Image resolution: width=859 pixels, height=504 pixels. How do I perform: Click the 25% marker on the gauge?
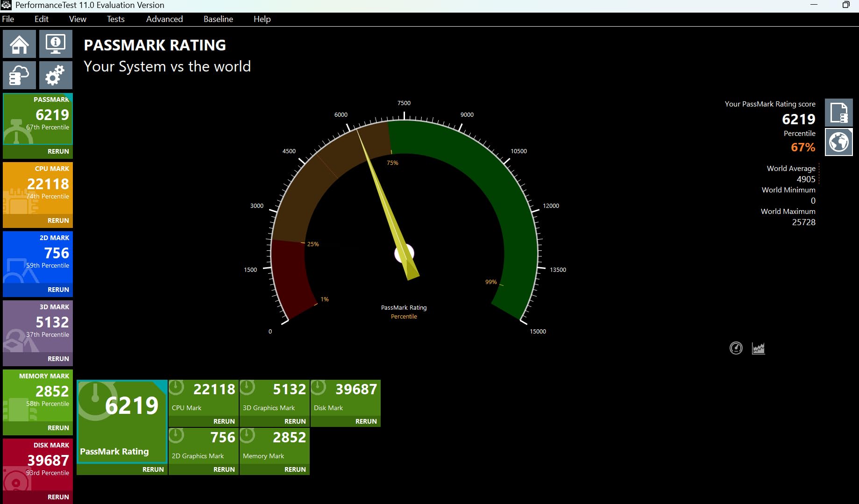313,244
